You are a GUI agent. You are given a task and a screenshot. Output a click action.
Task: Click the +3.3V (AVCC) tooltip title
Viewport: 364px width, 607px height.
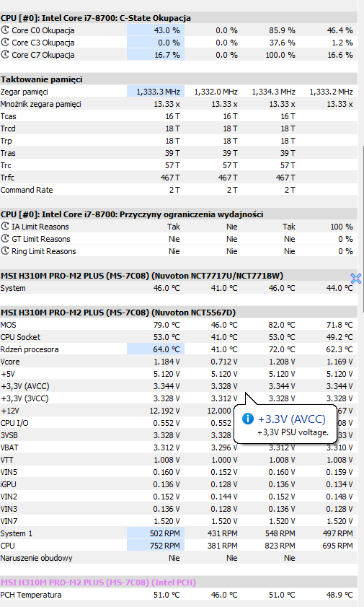coord(292,419)
